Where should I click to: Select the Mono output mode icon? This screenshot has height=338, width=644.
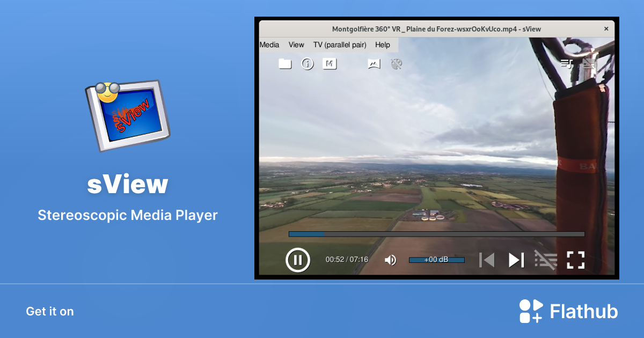pyautogui.click(x=330, y=63)
